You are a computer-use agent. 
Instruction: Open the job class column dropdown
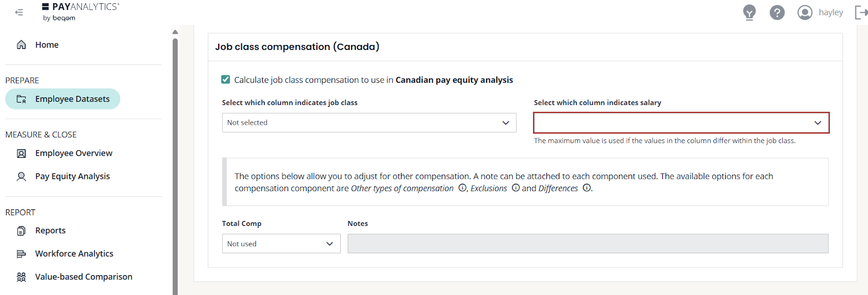pos(369,123)
